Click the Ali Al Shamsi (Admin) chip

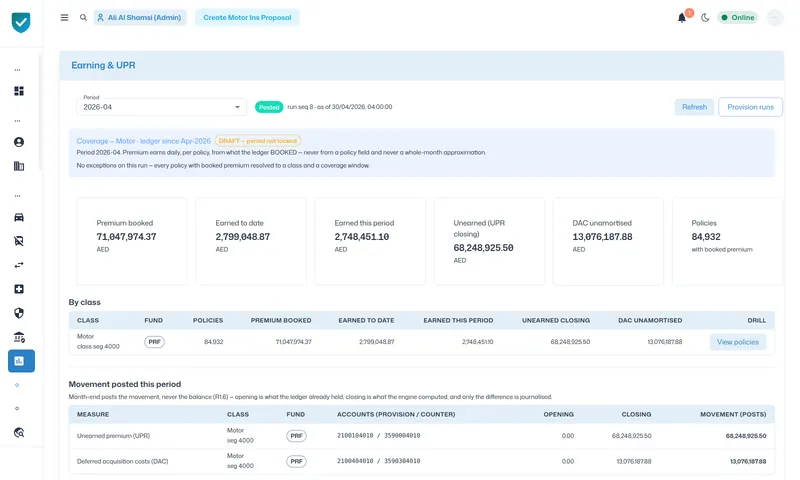[x=140, y=17]
